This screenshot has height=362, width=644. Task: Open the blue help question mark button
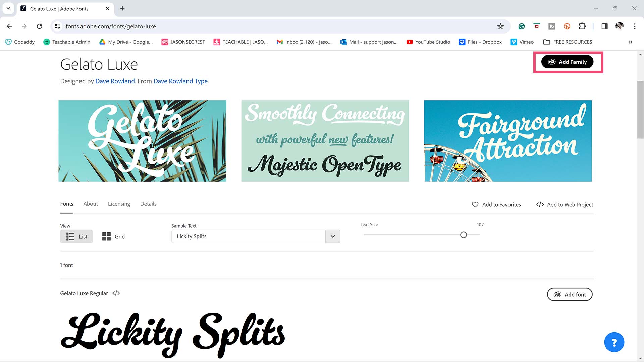click(614, 342)
